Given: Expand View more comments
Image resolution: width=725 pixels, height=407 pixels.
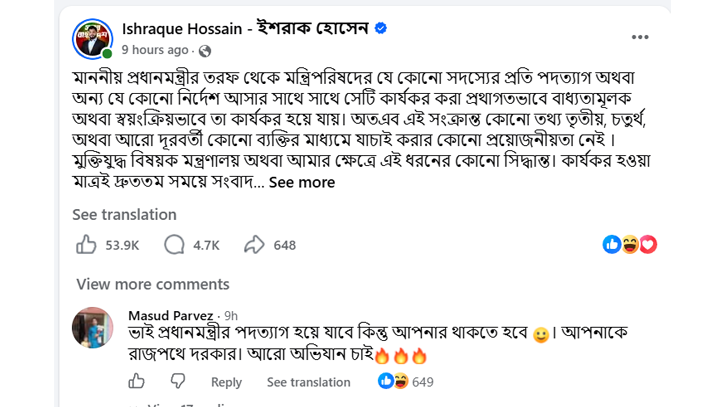Looking at the screenshot, I should (x=153, y=284).
